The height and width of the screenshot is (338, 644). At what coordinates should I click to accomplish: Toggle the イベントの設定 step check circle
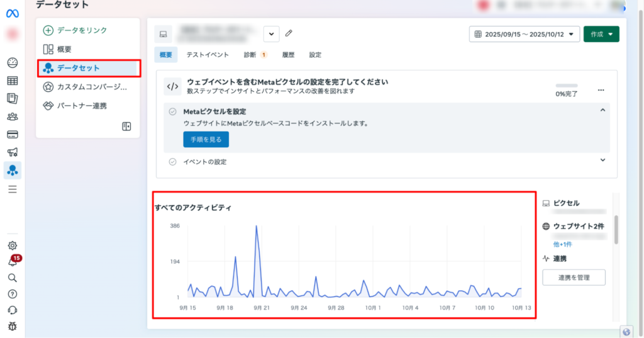[x=172, y=162]
